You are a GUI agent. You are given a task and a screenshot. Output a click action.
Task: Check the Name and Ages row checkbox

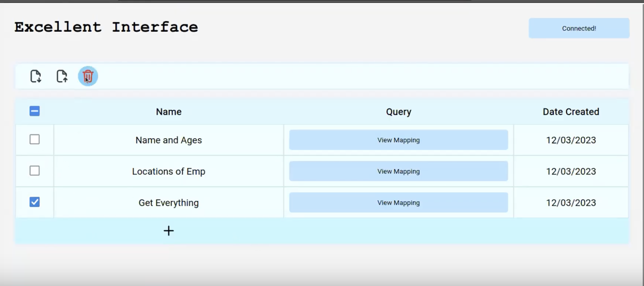(35, 139)
